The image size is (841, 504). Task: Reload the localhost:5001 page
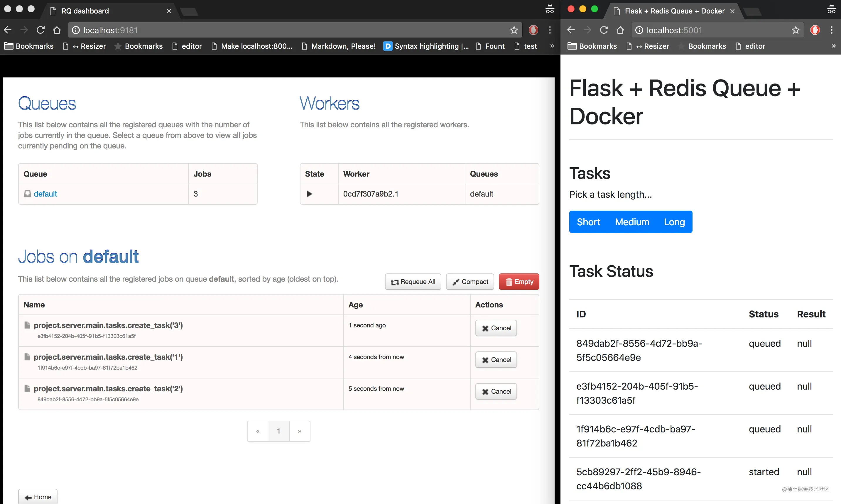click(x=604, y=30)
